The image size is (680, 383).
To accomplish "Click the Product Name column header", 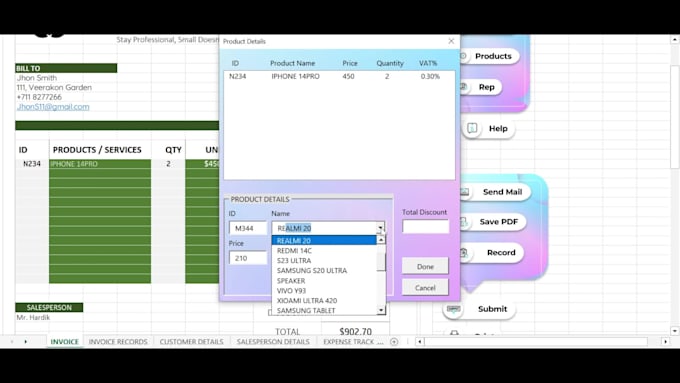I will click(292, 63).
